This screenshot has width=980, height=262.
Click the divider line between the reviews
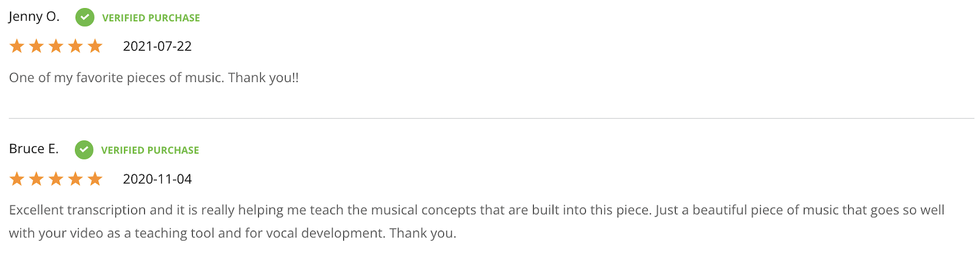pyautogui.click(x=491, y=118)
